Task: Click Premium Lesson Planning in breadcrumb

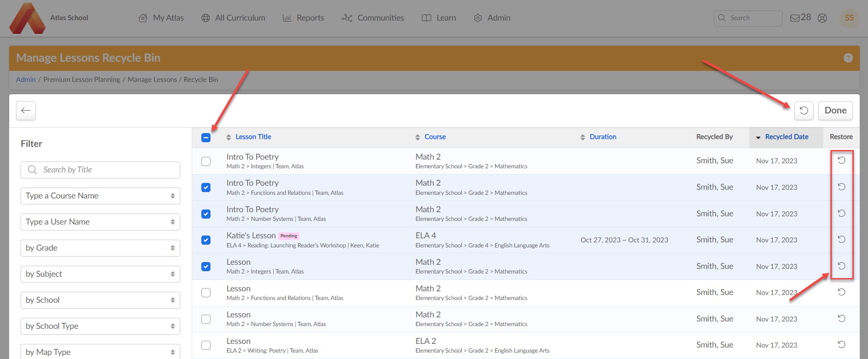Action: 81,80
